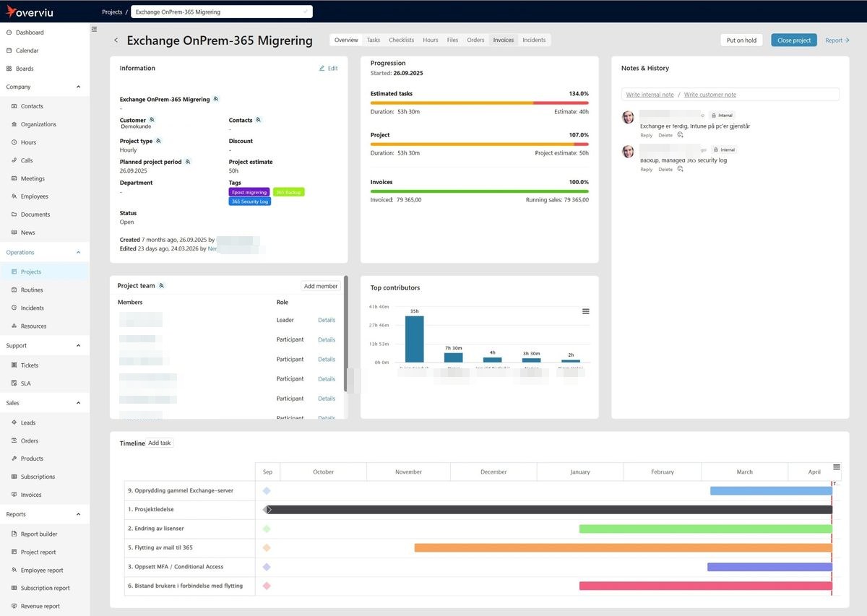Add reaction to the 'Backup, managed 365' note
This screenshot has width=867, height=616.
681,170
